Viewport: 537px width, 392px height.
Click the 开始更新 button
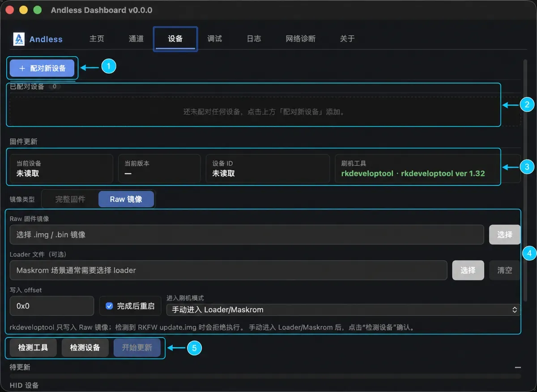pyautogui.click(x=137, y=347)
